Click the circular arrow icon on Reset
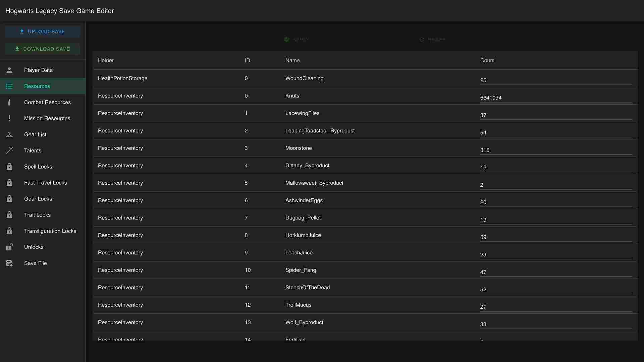Screen dimensions: 644x362 pos(422,40)
